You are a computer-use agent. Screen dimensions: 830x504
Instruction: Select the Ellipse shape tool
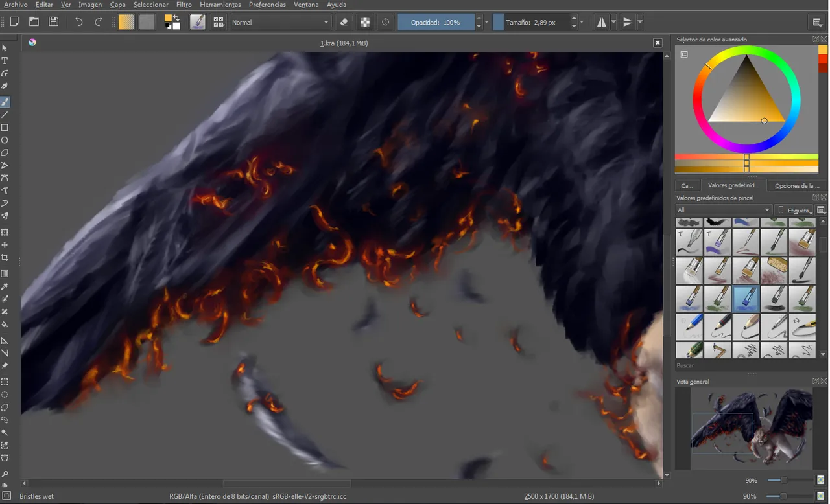coord(5,140)
